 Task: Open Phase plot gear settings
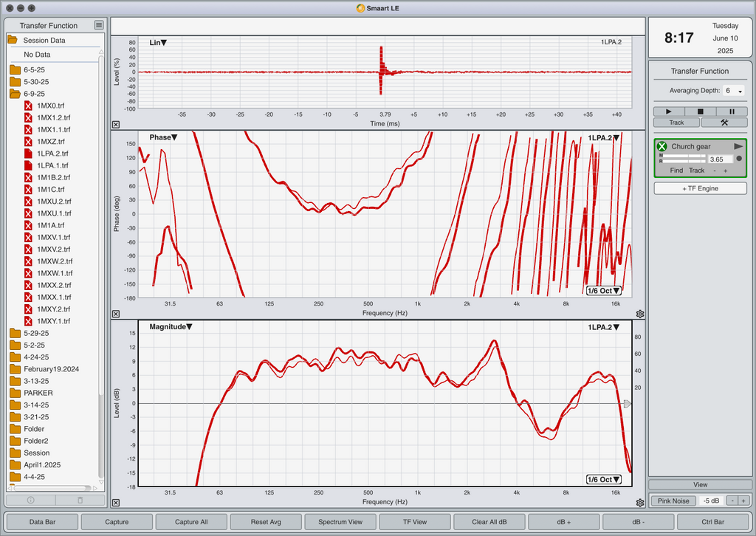(x=640, y=314)
